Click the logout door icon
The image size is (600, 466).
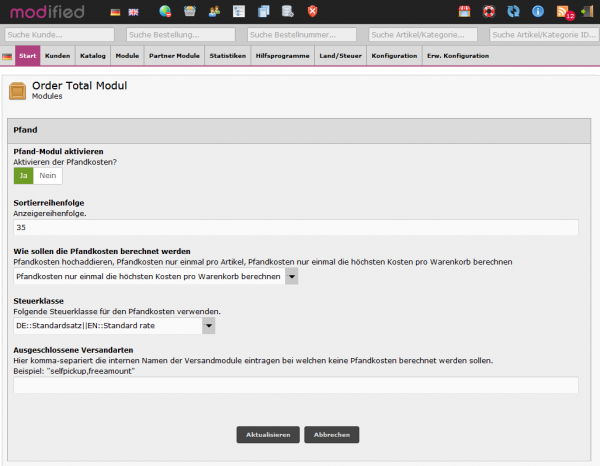pos(588,12)
